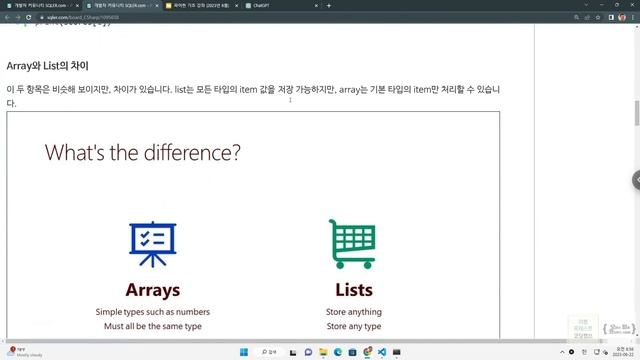Viewport: 640px width, 360px height.
Task: Click the round black tray icon
Action: [x=571, y=352]
